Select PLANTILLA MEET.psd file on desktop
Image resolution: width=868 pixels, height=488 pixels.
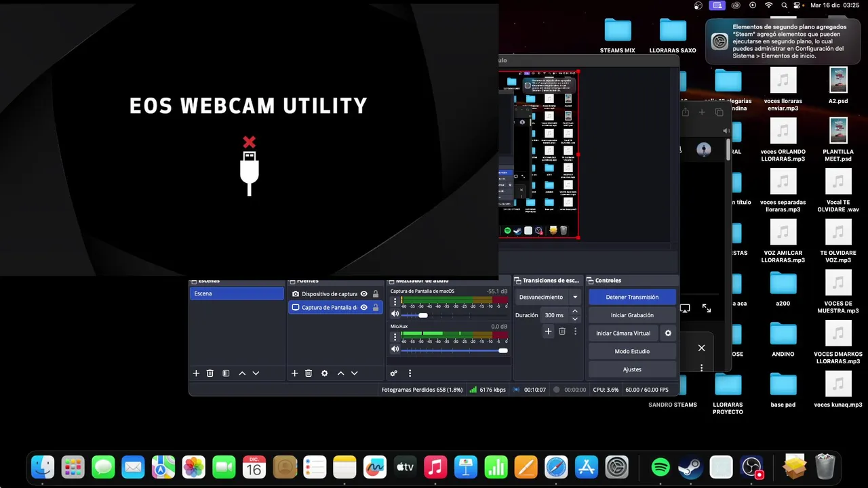pyautogui.click(x=838, y=139)
